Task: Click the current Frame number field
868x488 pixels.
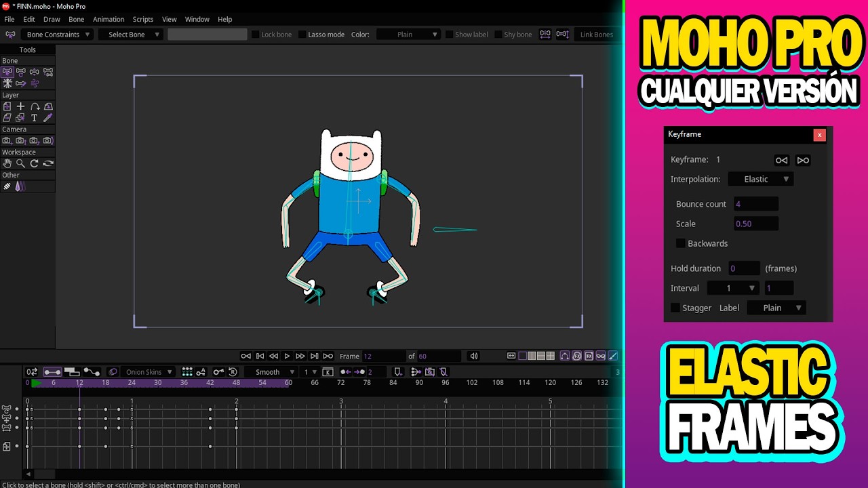Action: click(383, 356)
